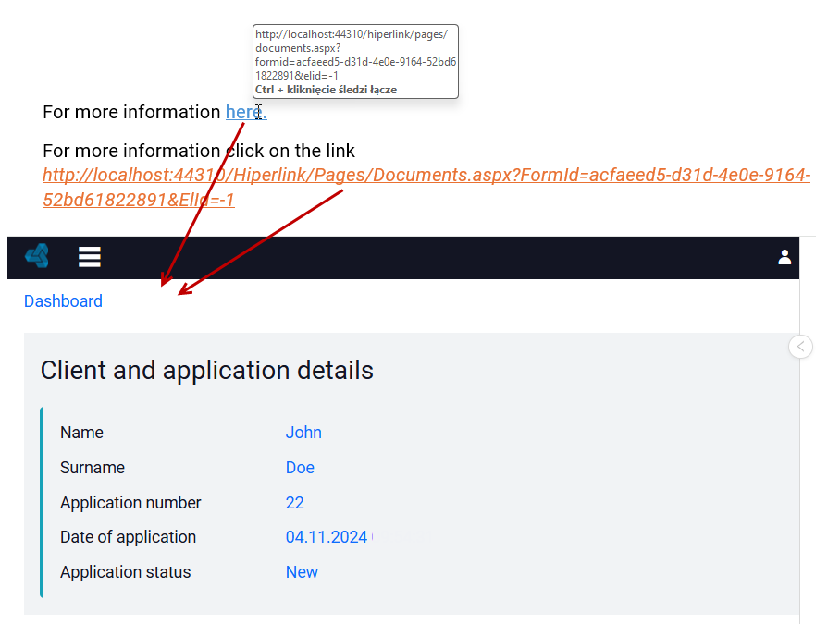Select the Name value "John"
This screenshot has width=840, height=624.
[303, 433]
